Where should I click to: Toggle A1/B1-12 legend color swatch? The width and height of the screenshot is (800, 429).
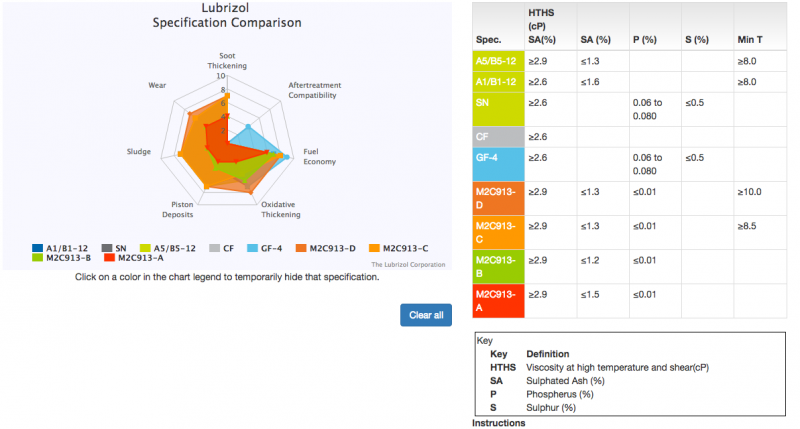click(x=37, y=248)
